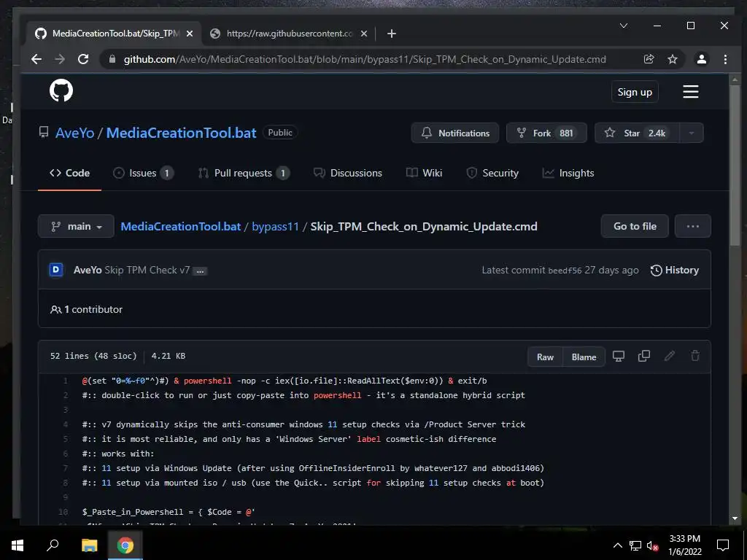This screenshot has height=560, width=747.
Task: Select code line number 5
Action: [x=65, y=439]
